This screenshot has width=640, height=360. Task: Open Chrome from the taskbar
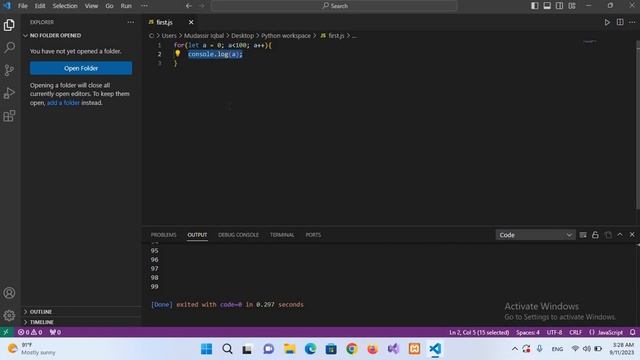pos(352,349)
